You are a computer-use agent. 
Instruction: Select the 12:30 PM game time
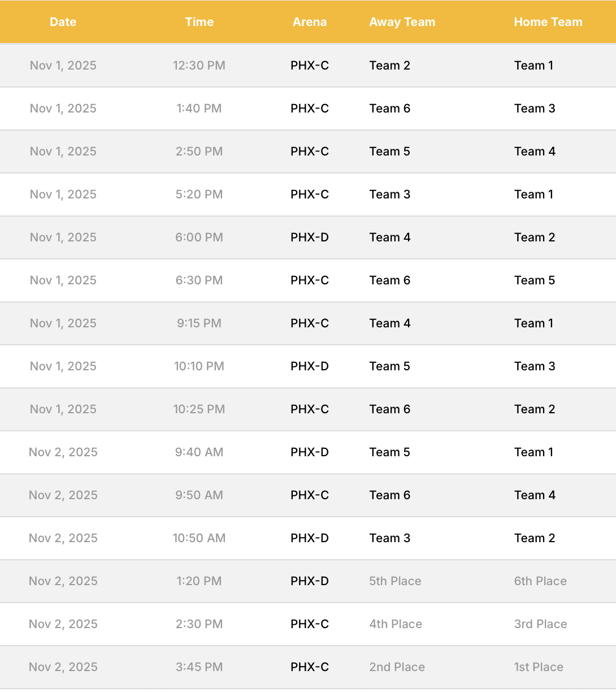(199, 66)
